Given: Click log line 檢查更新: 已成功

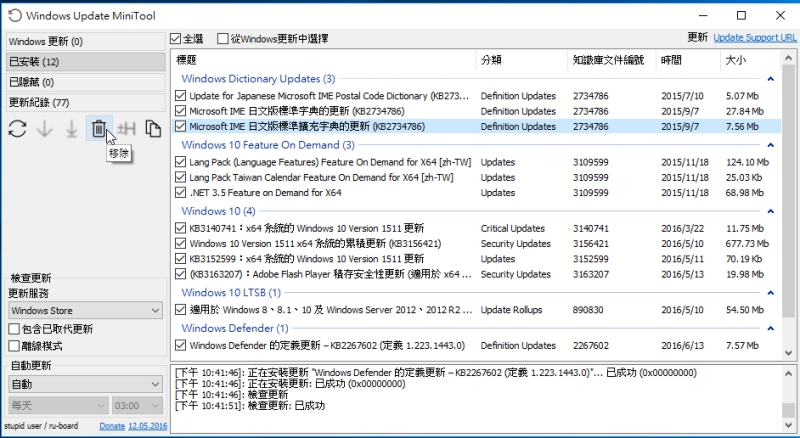Looking at the screenshot, I should [x=250, y=406].
